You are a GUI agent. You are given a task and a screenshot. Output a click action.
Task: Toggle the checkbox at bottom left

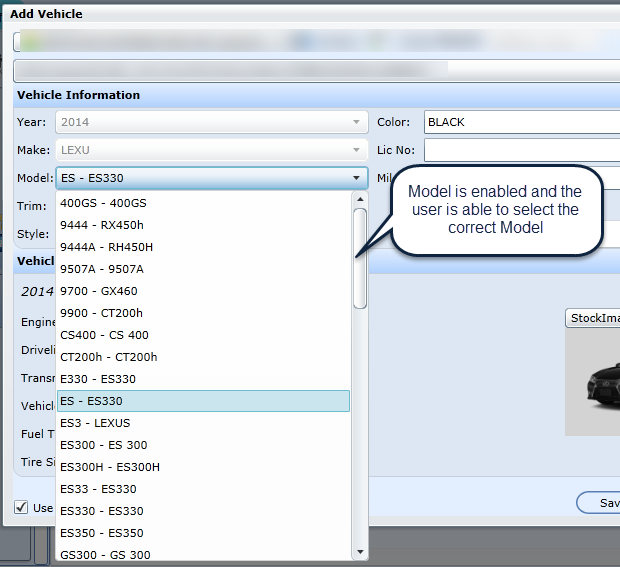[22, 507]
